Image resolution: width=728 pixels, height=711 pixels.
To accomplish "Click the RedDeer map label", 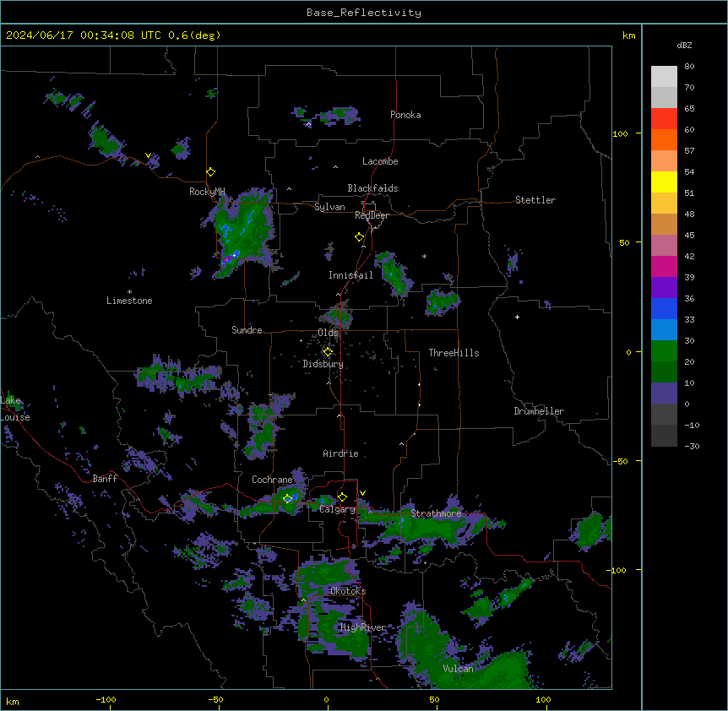I will [372, 215].
